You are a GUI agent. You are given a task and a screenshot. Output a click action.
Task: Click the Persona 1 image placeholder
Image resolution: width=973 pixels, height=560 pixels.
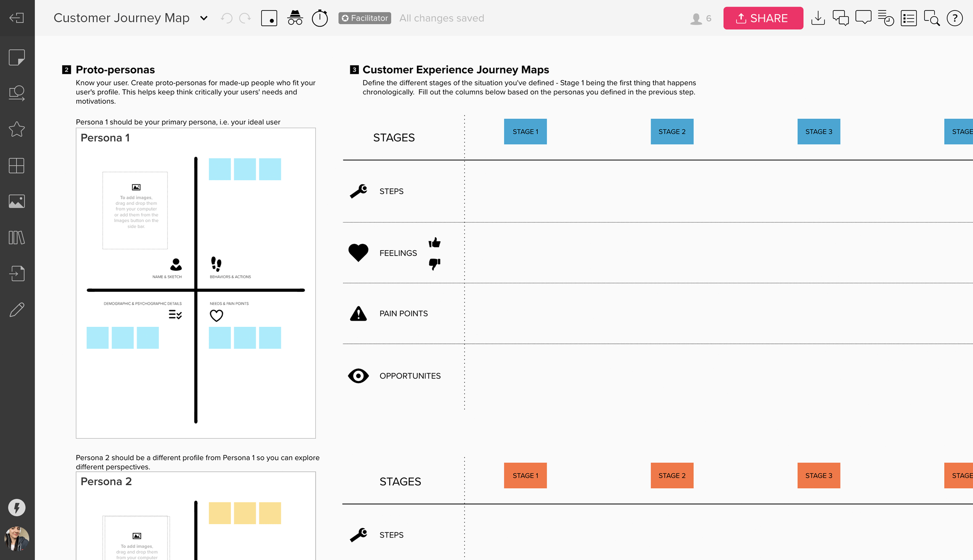(135, 209)
